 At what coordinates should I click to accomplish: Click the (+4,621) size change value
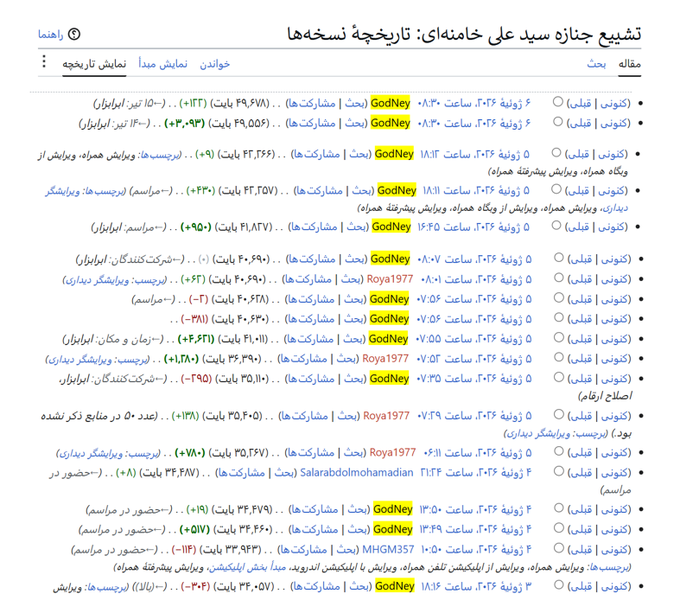pyautogui.click(x=196, y=339)
